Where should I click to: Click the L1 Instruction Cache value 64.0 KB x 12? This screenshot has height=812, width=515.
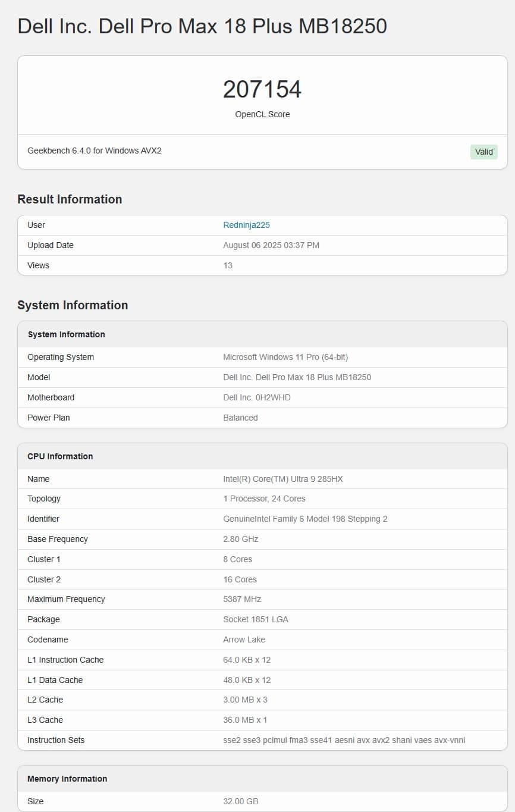click(247, 660)
